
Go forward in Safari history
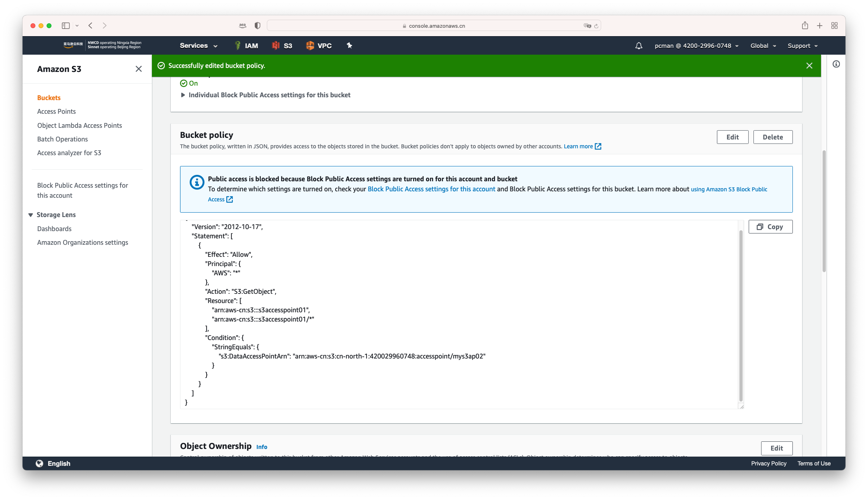(x=104, y=26)
